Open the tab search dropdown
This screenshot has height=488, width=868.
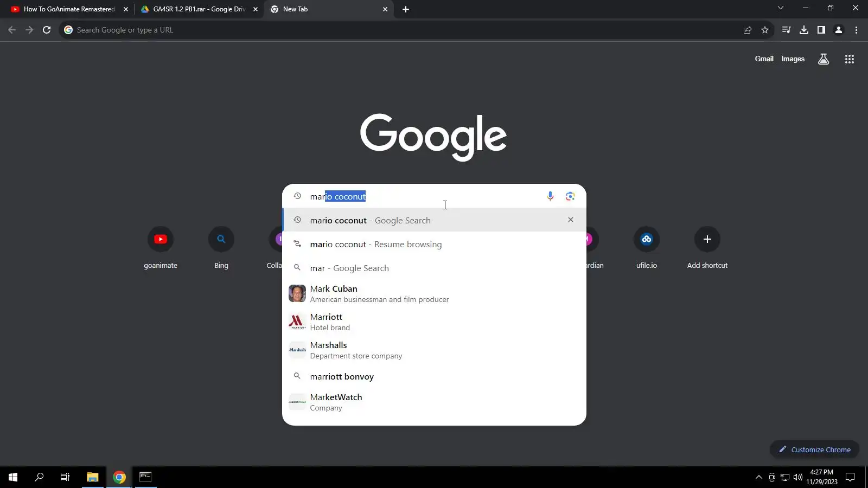click(780, 8)
